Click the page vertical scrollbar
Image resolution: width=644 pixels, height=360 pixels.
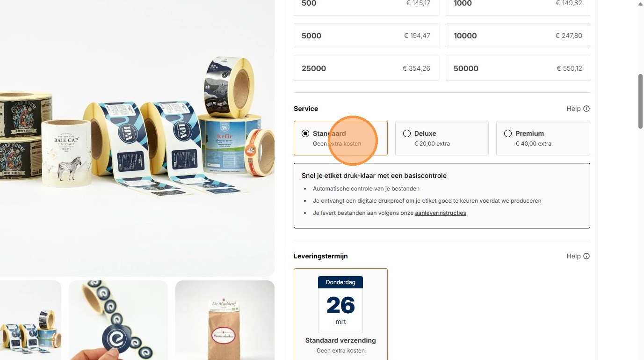[x=641, y=101]
